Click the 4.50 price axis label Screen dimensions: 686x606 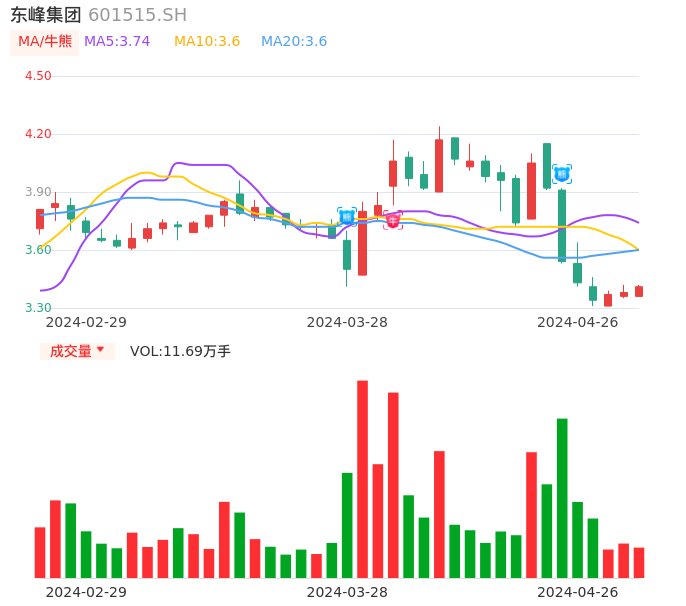coord(39,76)
